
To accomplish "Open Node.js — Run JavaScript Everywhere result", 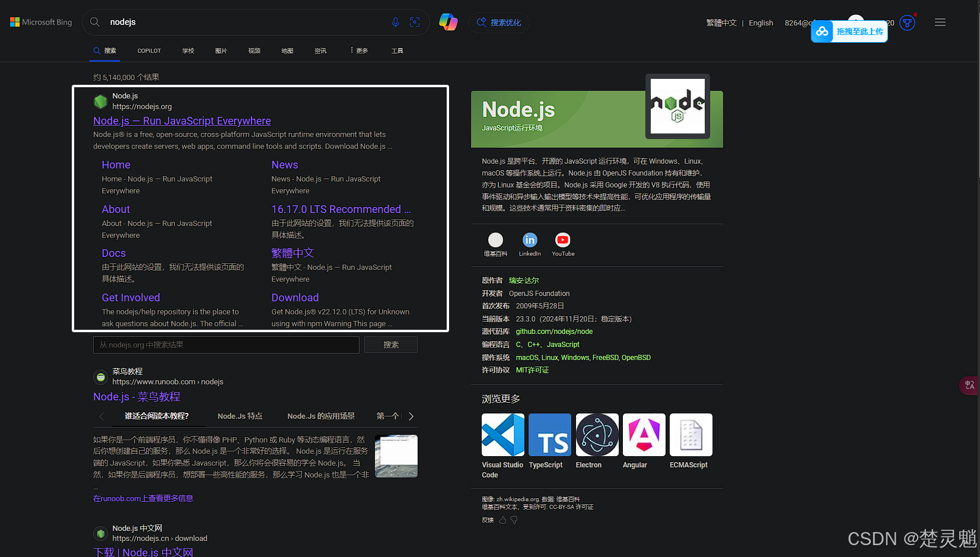I will tap(182, 120).
